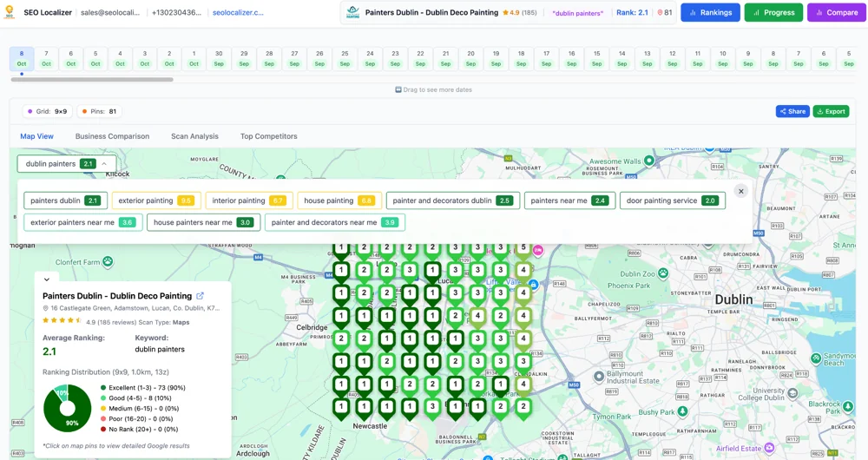Click the SEO Localizer logo icon
Image resolution: width=868 pixels, height=460 pixels.
(x=10, y=13)
